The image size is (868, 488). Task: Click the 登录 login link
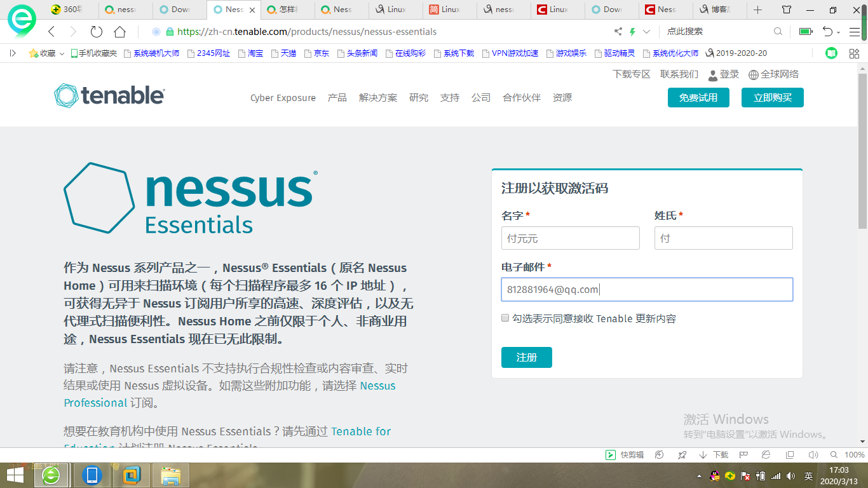(x=724, y=75)
